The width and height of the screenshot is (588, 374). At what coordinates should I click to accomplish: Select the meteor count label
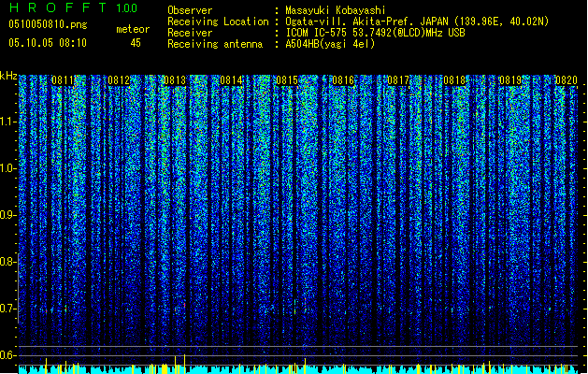pyautogui.click(x=133, y=29)
